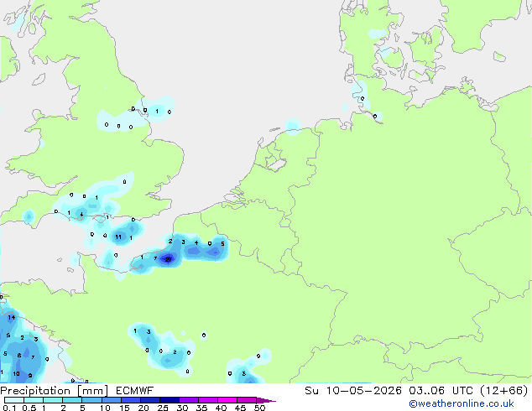The width and height of the screenshot is (532, 411).
Task: Click the 35 legend label
Action: 201,408
